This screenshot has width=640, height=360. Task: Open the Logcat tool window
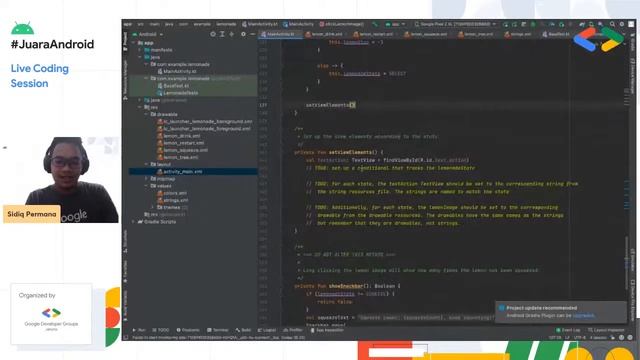(267, 330)
